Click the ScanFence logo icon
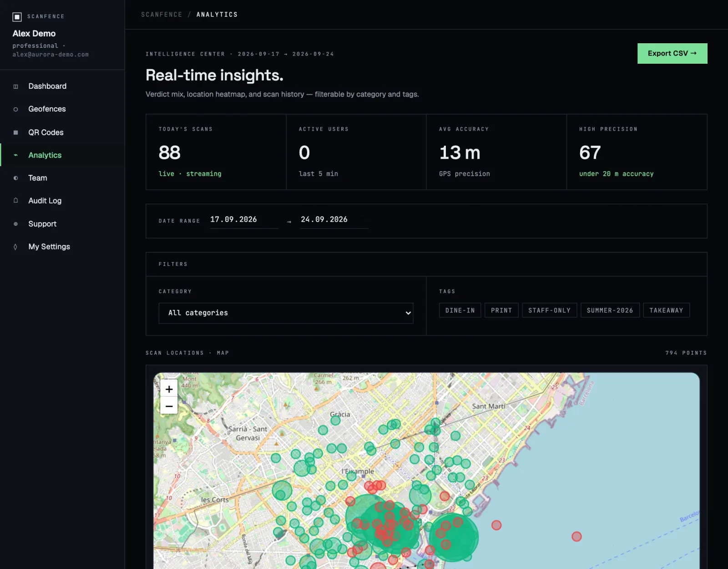 pos(17,17)
